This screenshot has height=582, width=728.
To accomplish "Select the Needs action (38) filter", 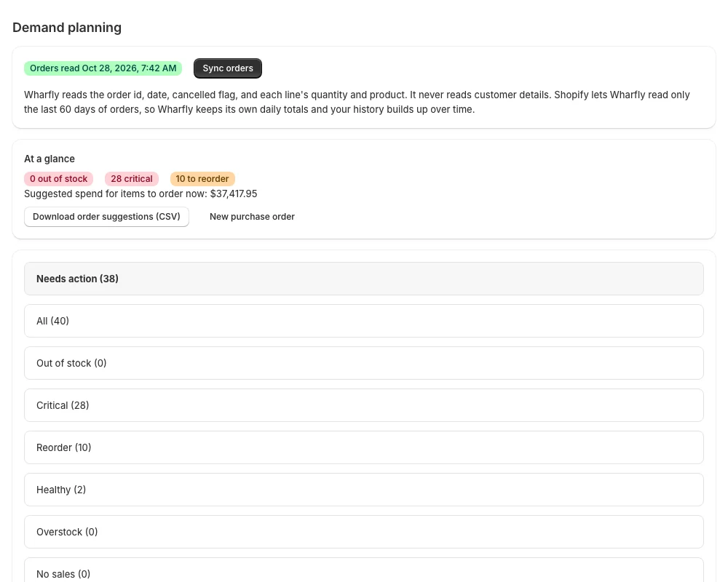I will pos(363,279).
